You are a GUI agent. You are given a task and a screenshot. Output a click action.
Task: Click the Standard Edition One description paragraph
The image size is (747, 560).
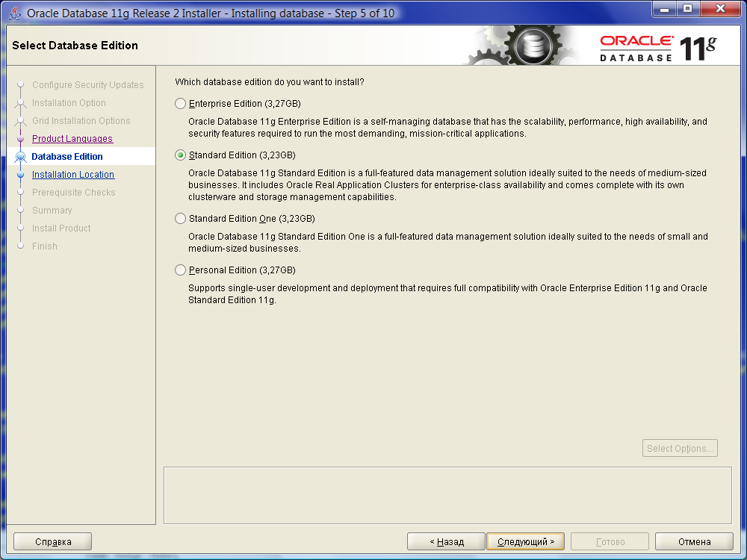coord(447,243)
